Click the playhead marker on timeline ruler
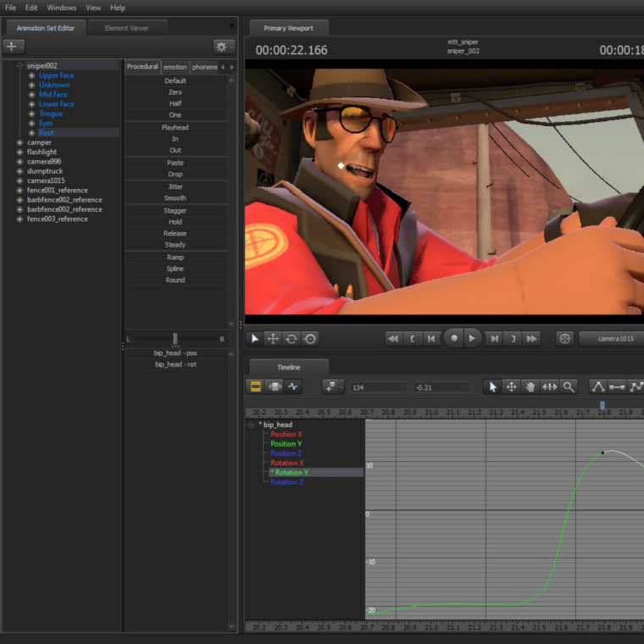The width and height of the screenshot is (644, 644). click(x=602, y=405)
